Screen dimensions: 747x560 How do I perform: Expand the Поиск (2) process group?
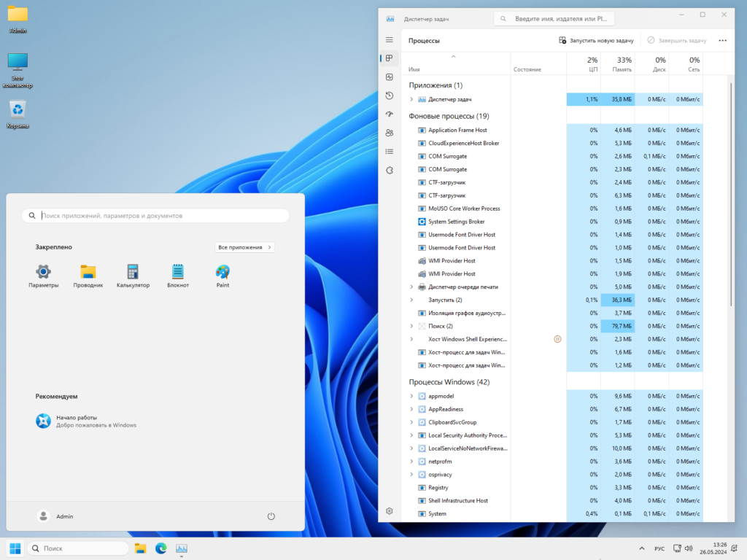pos(411,326)
